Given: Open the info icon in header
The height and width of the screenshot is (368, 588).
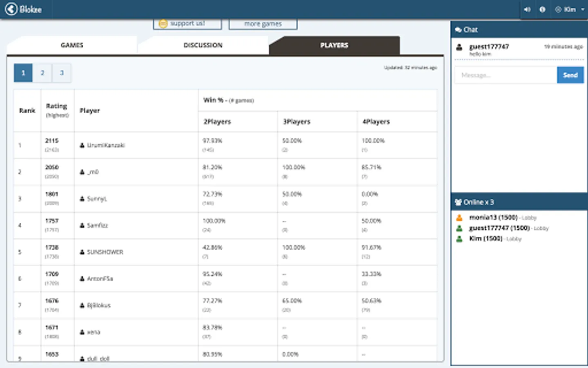Looking at the screenshot, I should coord(542,9).
